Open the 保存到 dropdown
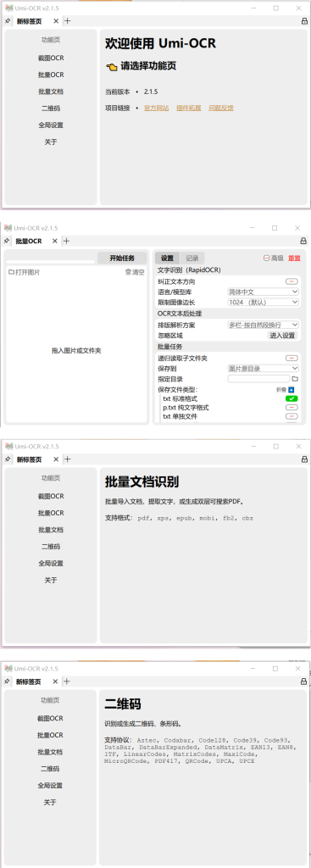The height and width of the screenshot is (868, 311). click(x=264, y=368)
